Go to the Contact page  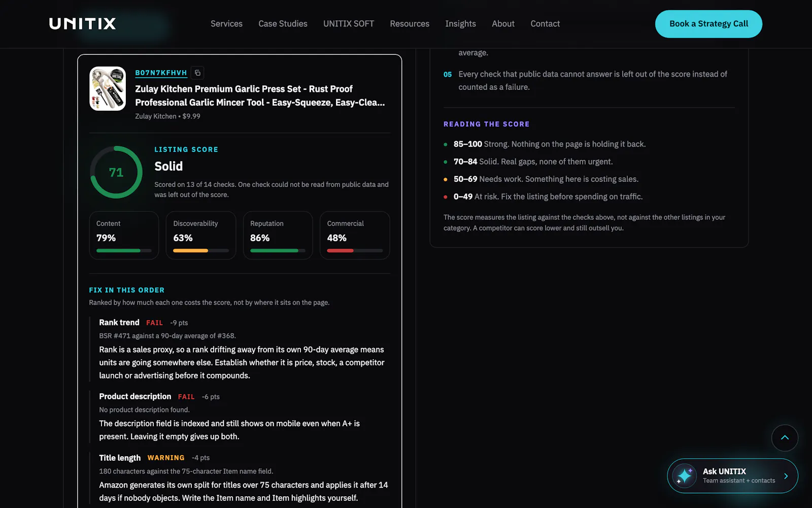(x=545, y=24)
